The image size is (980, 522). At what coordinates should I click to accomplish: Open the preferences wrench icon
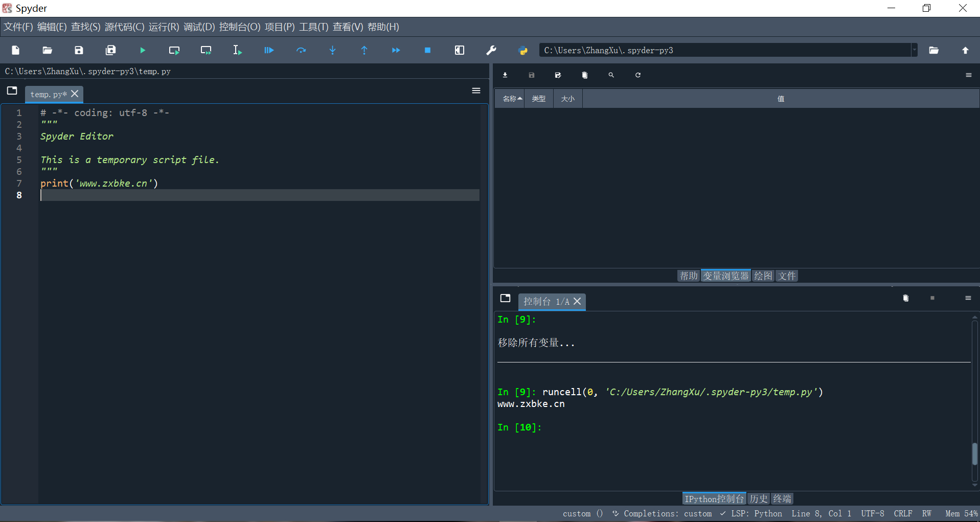click(x=491, y=50)
